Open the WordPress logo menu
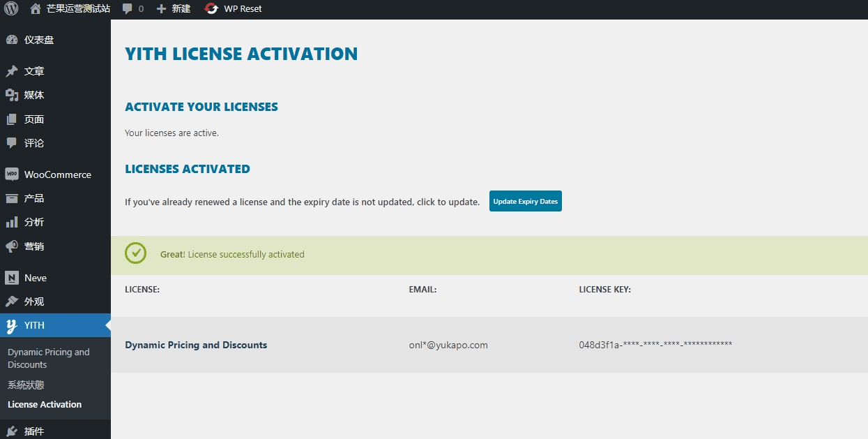Image resolution: width=868 pixels, height=439 pixels. pos(11,9)
